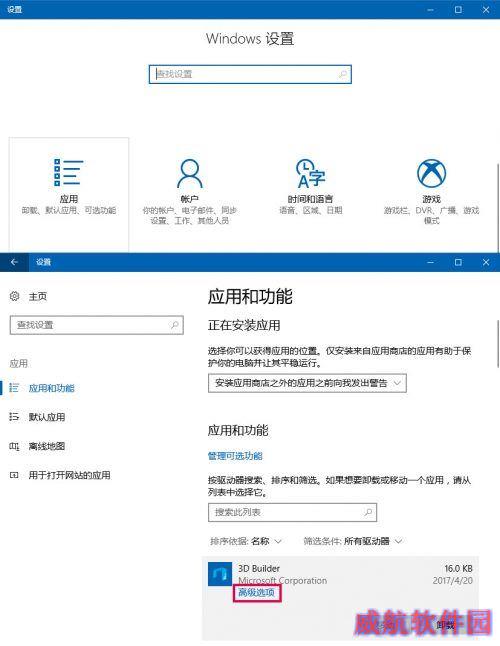500x646 pixels.
Task: Focus the 搜索此列表 search field
Action: [x=292, y=512]
